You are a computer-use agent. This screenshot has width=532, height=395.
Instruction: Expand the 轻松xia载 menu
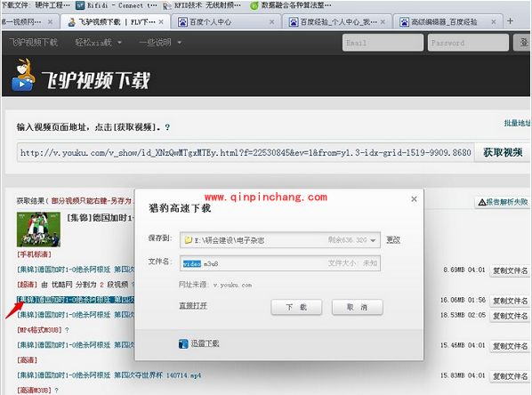[x=99, y=43]
